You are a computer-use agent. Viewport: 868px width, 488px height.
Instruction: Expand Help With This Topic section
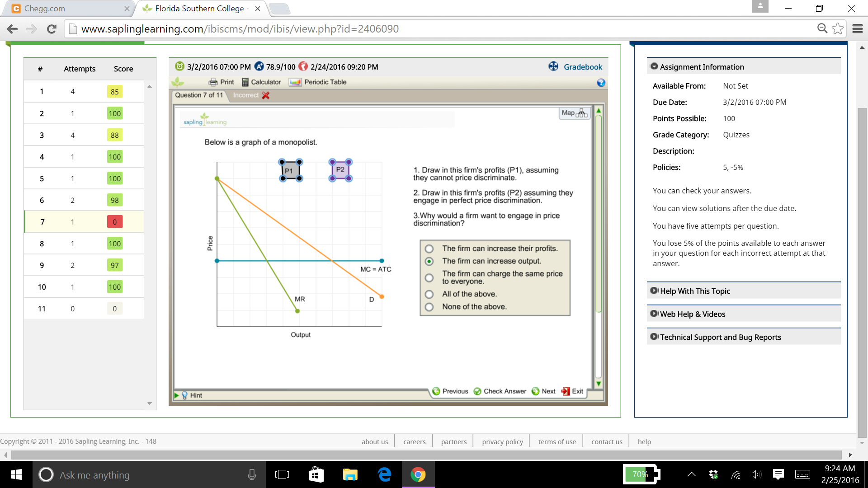coord(694,291)
